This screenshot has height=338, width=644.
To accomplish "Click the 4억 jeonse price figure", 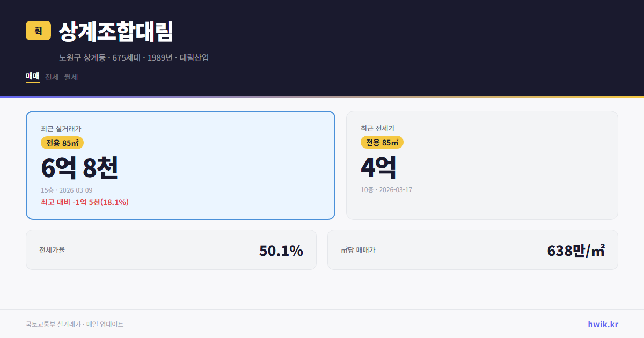I will pyautogui.click(x=379, y=167).
